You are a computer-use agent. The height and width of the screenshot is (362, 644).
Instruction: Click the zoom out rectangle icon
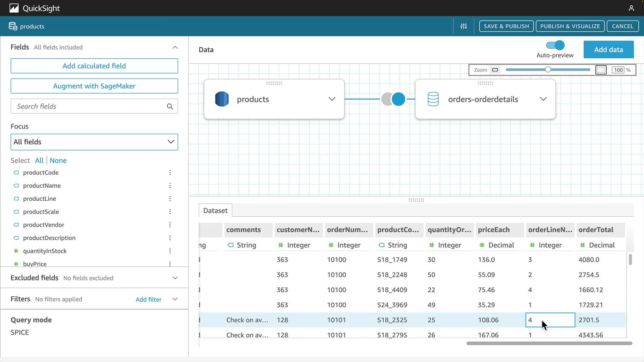coord(495,70)
